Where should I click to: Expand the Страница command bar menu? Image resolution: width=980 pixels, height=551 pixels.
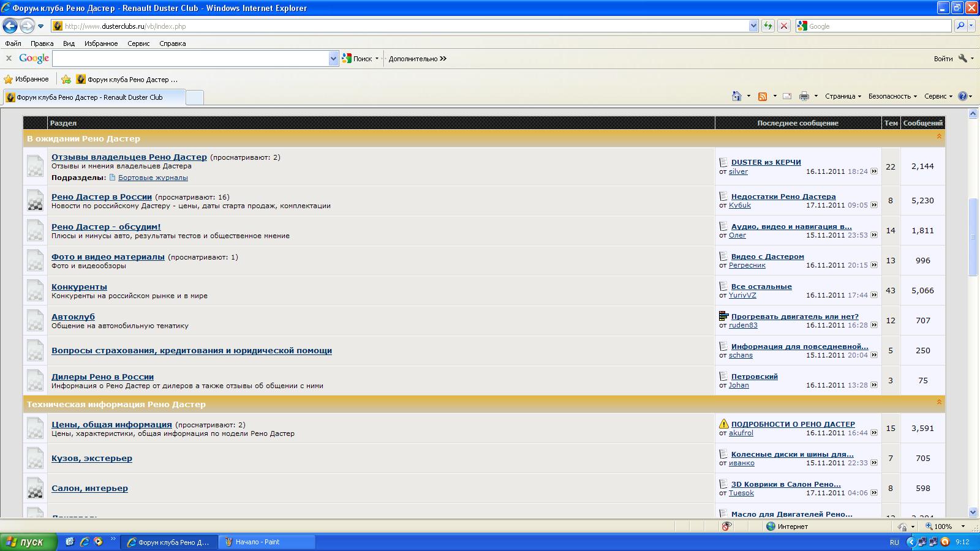click(843, 96)
